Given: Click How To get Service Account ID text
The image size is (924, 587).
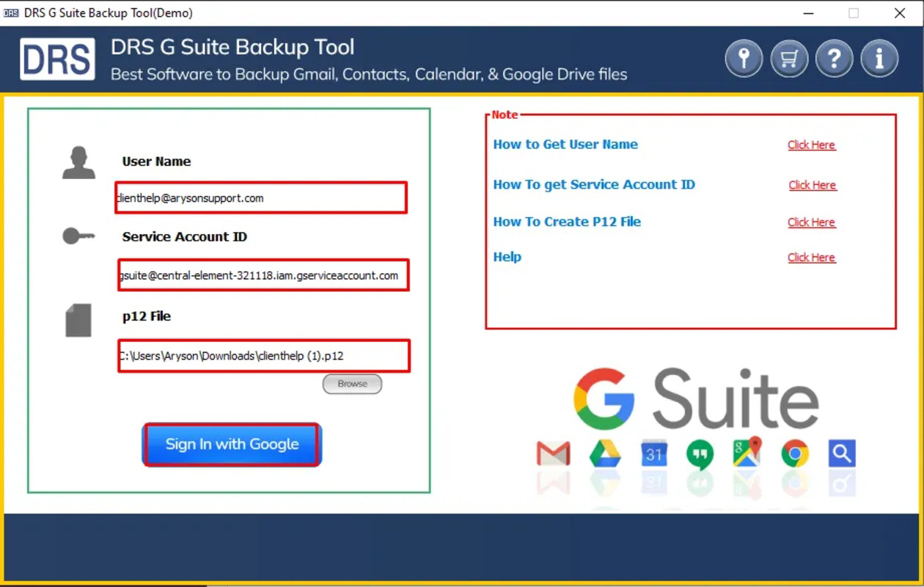Looking at the screenshot, I should click(594, 184).
